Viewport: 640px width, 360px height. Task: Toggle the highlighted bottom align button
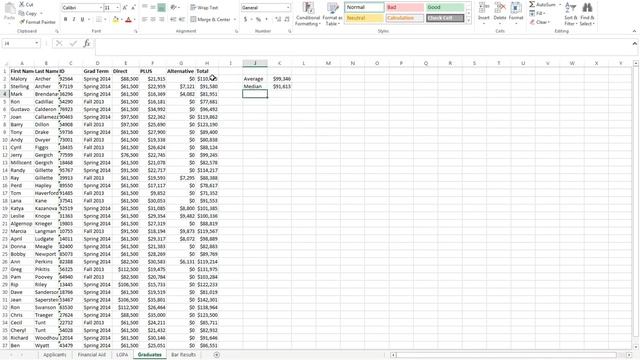(x=162, y=7)
